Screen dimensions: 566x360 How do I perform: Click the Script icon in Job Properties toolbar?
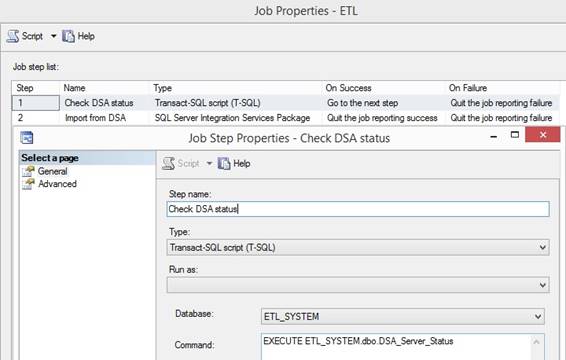pyautogui.click(x=13, y=36)
